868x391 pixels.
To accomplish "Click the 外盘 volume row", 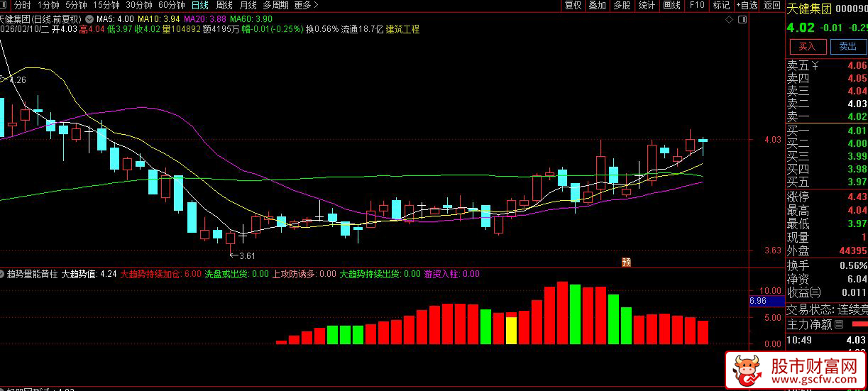I will point(827,250).
